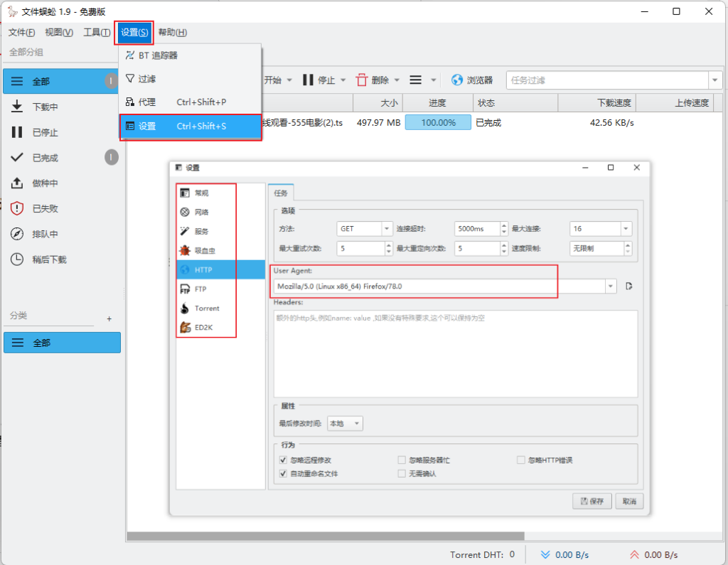Click the 保存 save button
This screenshot has width=728, height=565.
pyautogui.click(x=591, y=501)
